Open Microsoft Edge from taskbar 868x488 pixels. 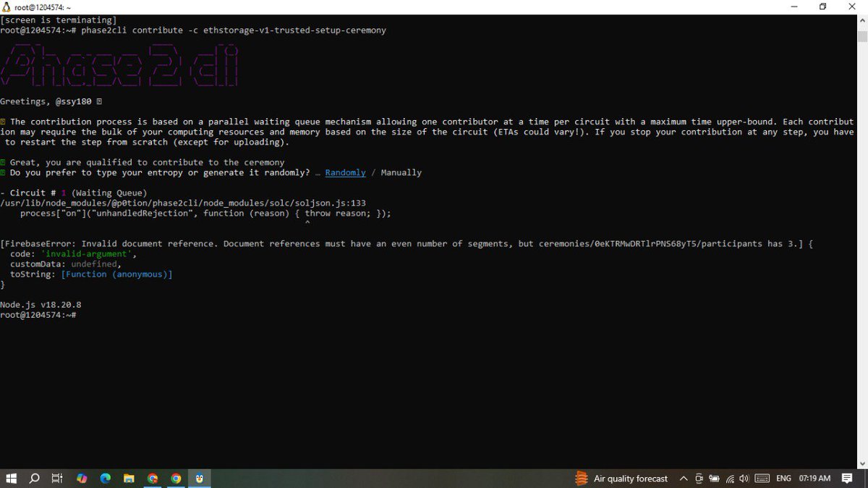click(105, 479)
